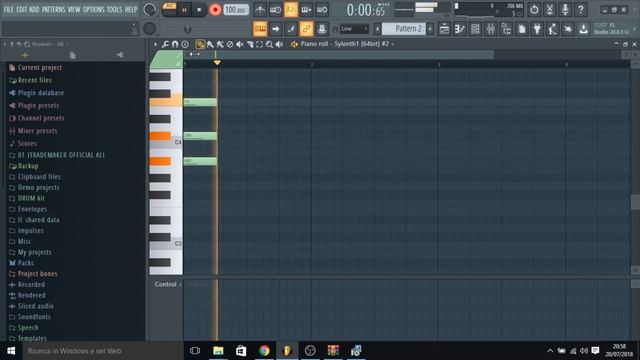Open the PATTERNS menu

click(53, 9)
